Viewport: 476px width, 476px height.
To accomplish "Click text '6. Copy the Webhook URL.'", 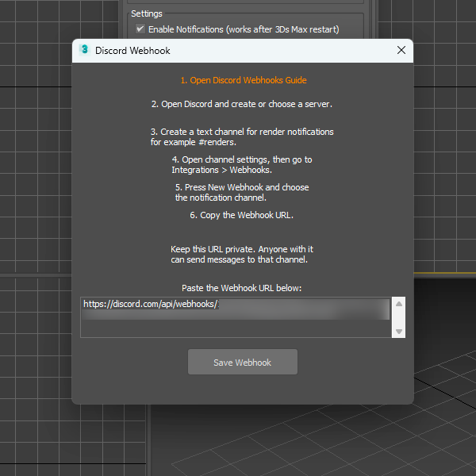I will [x=242, y=215].
